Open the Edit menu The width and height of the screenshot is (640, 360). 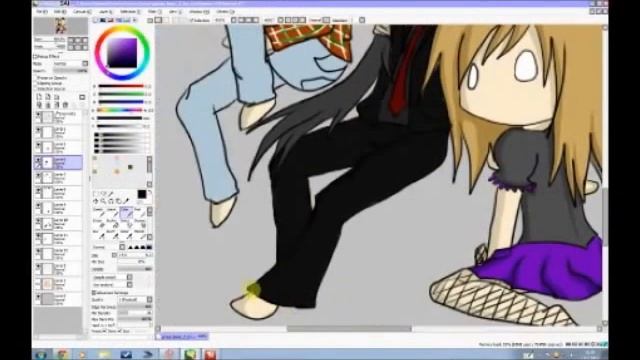click(59, 12)
